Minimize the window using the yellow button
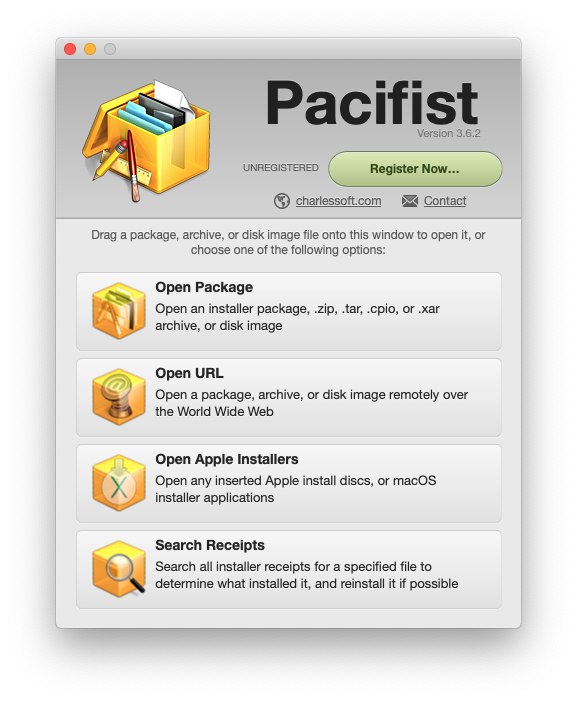The image size is (577, 702). 90,49
